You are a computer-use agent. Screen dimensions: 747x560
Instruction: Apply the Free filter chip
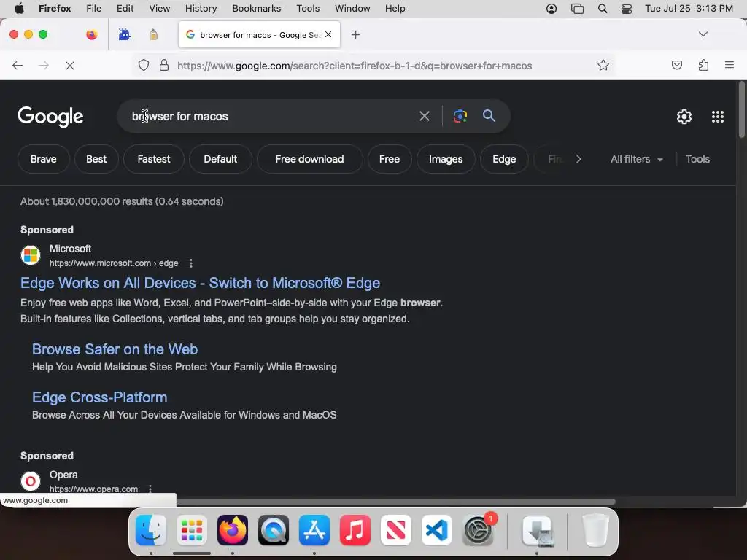point(390,159)
